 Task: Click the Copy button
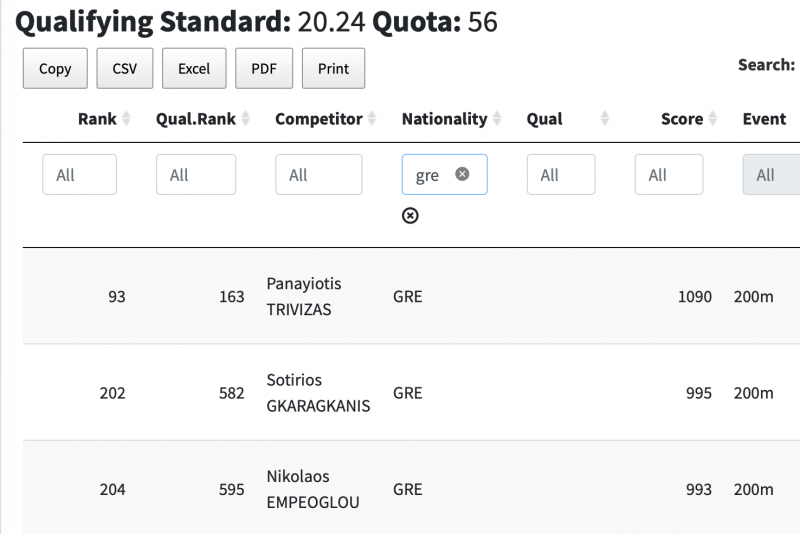pyautogui.click(x=55, y=69)
